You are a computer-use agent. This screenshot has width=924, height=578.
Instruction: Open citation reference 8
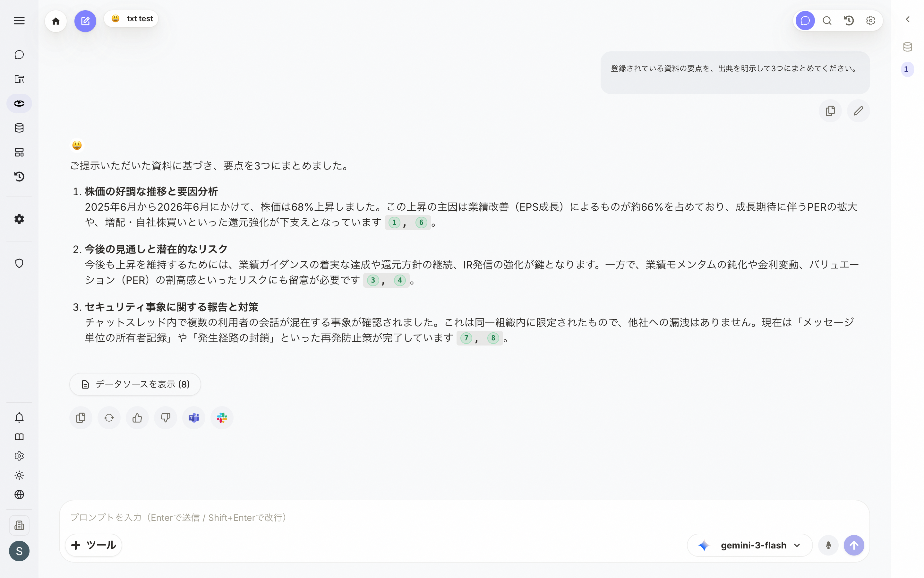[493, 338]
